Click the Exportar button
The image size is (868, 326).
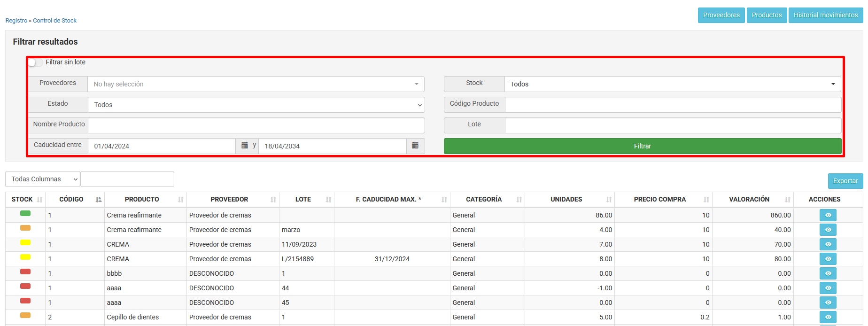(845, 181)
